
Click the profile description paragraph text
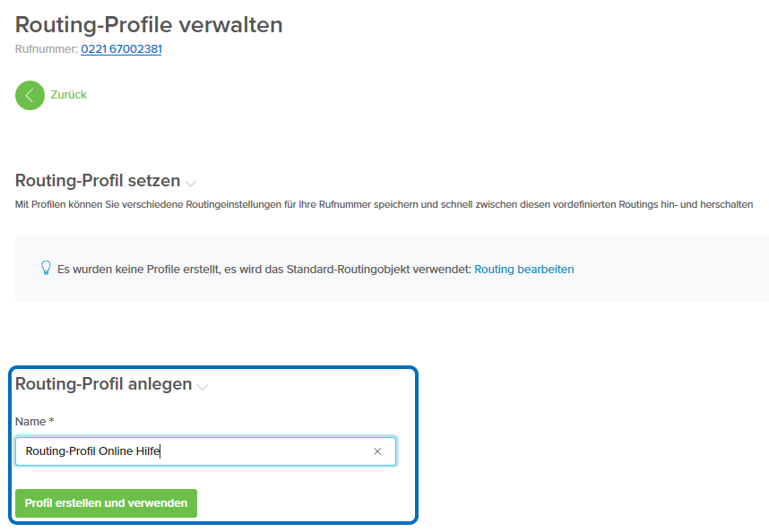384,204
